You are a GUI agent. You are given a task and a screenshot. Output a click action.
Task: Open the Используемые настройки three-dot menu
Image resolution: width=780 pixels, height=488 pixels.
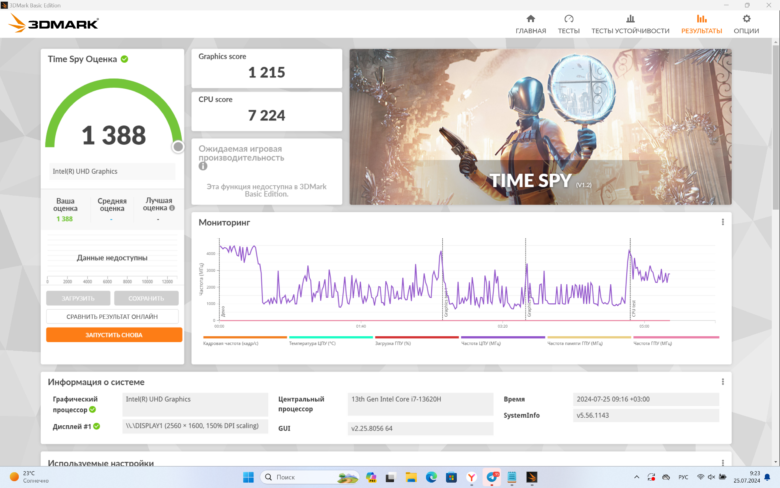(723, 463)
